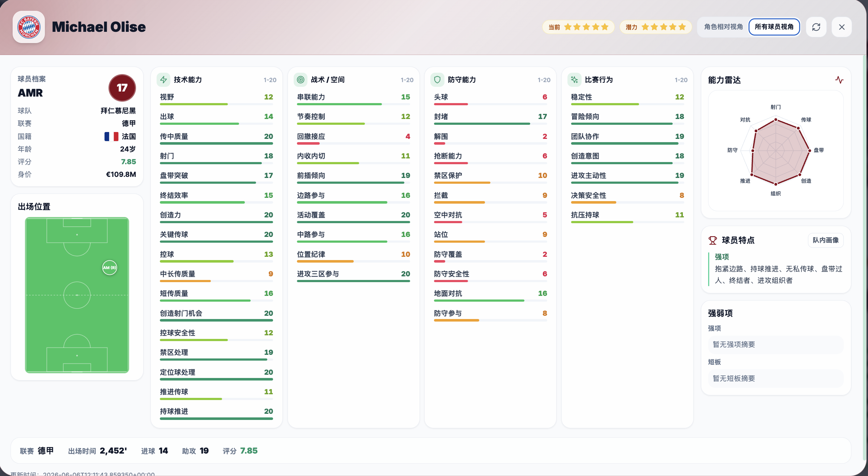The image size is (868, 476).
Task: Click the 潜力 star rating pill
Action: click(656, 27)
